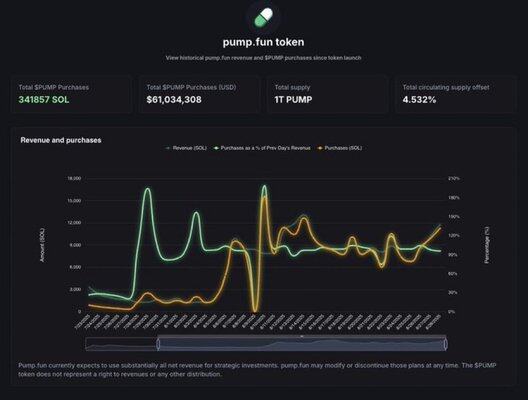Click the "1T PUMP" total supply value
Screen dimensions: 528x400
coord(293,100)
